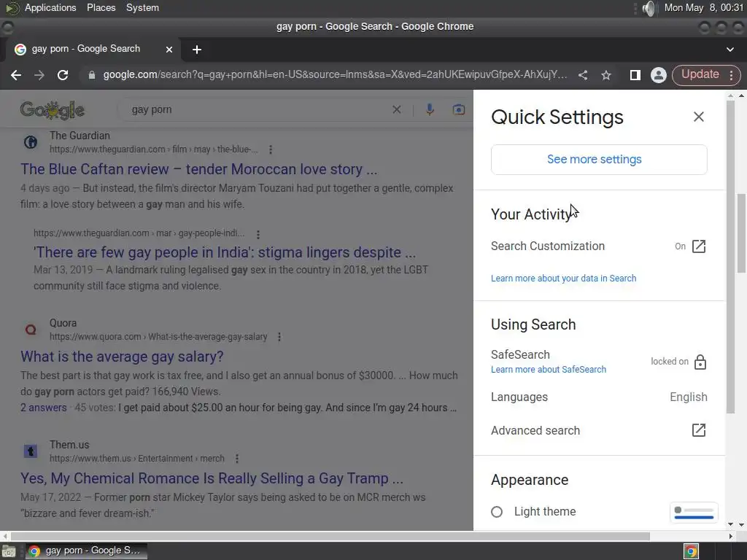The image size is (747, 560).
Task: Open the Chrome side panel icon
Action: point(635,75)
